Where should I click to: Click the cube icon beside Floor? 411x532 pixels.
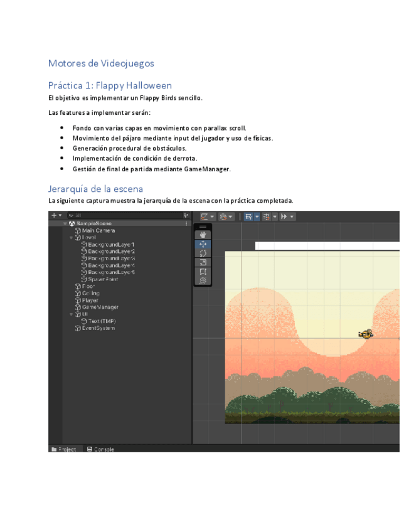tap(78, 286)
